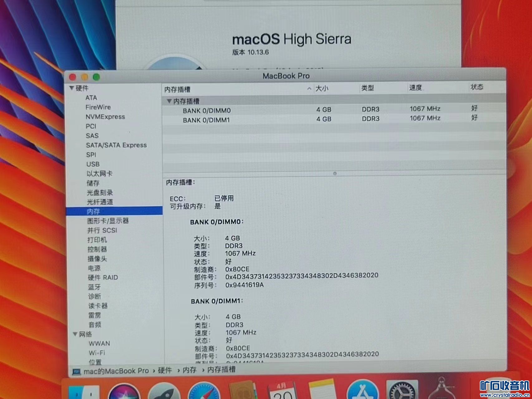Viewport: 532px width, 399px height.
Task: Select USB in the sidebar
Action: point(93,164)
